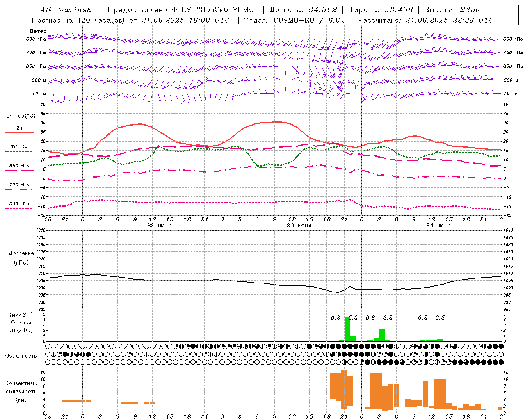Click 'Рассчитано: 21.06.2025 22:38 UTC' timestamp

pos(426,20)
